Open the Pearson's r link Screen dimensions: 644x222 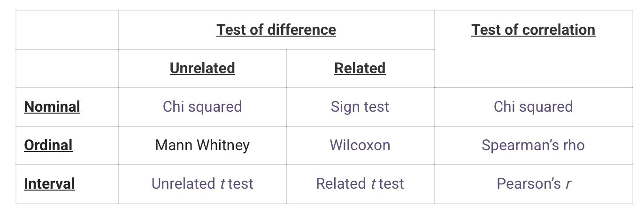(x=534, y=184)
